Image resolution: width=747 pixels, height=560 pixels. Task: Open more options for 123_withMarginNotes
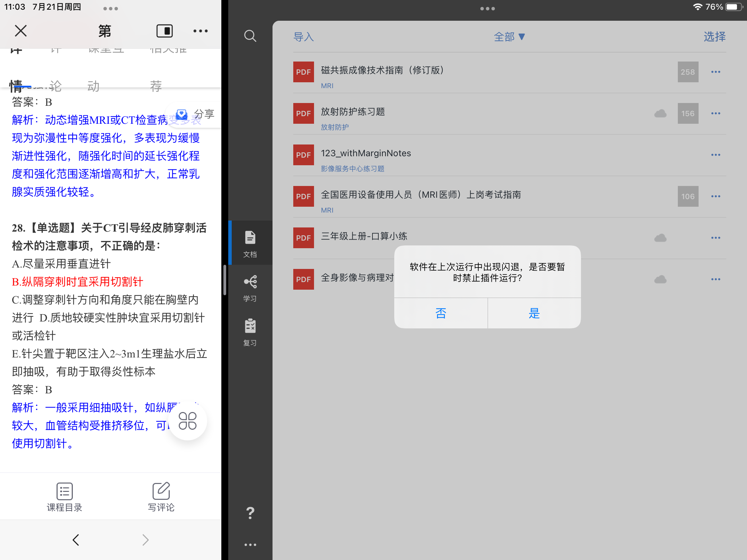coord(716,155)
